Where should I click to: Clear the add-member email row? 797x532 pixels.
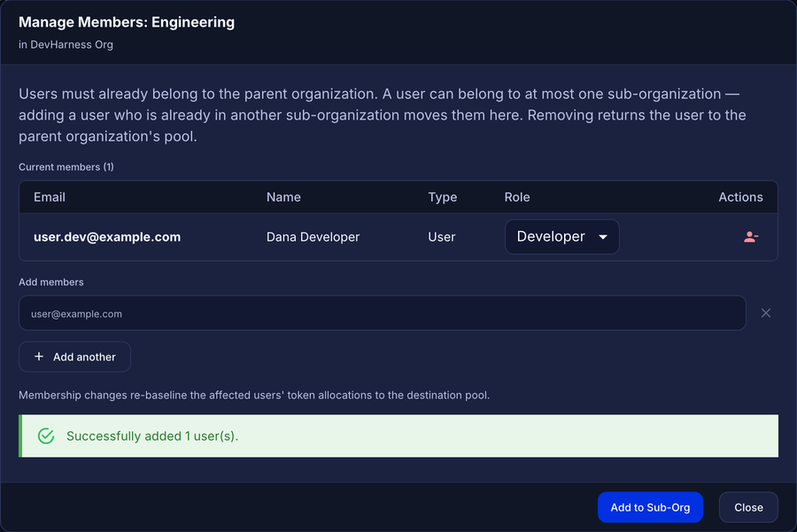tap(765, 313)
